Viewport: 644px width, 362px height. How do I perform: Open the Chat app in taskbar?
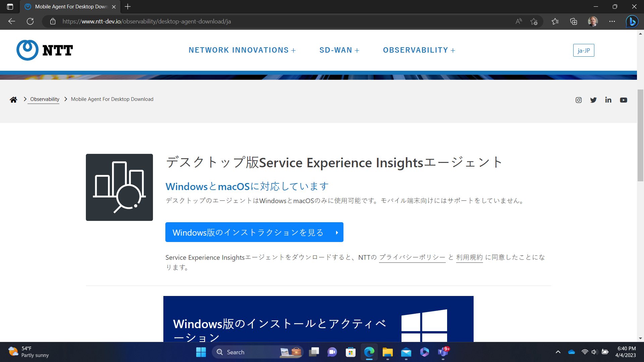pyautogui.click(x=332, y=352)
